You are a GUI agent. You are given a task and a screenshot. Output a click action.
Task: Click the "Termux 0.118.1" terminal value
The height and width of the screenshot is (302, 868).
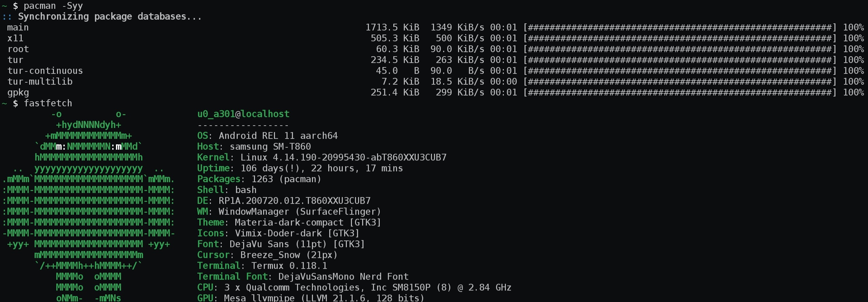[289, 266]
